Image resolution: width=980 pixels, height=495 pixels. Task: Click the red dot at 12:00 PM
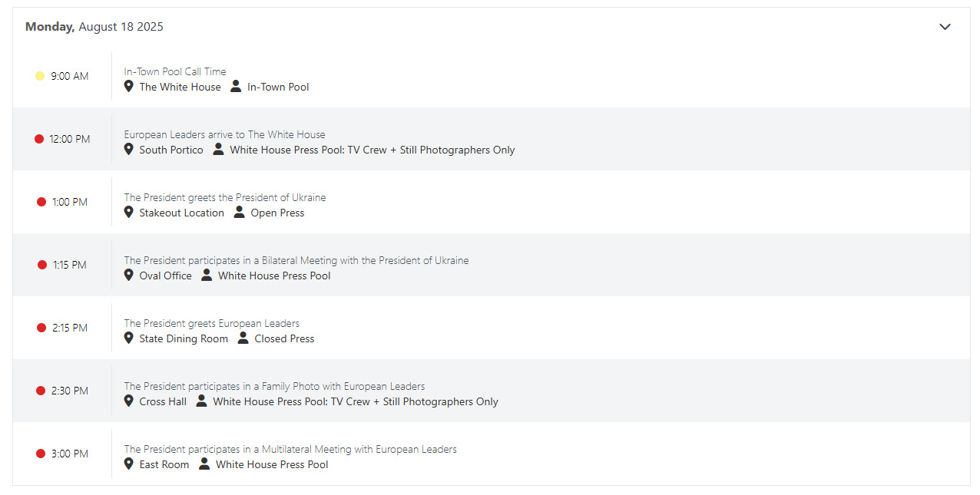tap(39, 139)
